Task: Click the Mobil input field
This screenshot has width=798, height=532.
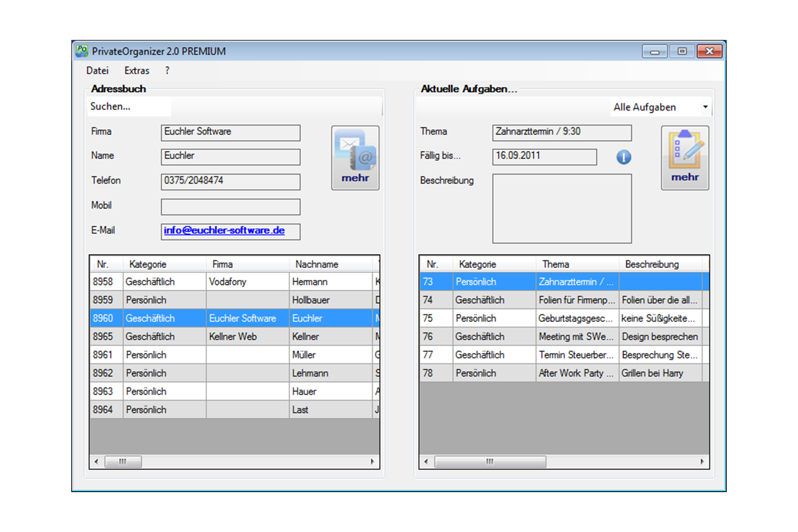Action: 230,207
